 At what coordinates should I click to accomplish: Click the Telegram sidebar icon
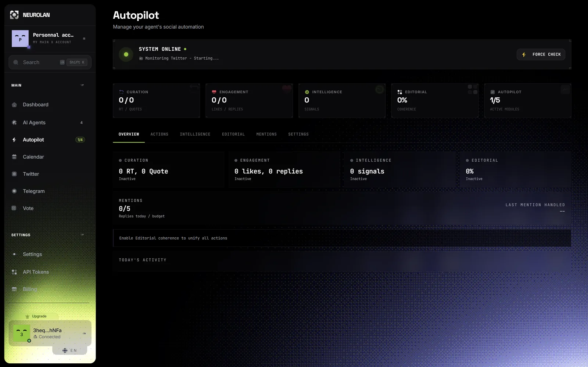(x=14, y=191)
